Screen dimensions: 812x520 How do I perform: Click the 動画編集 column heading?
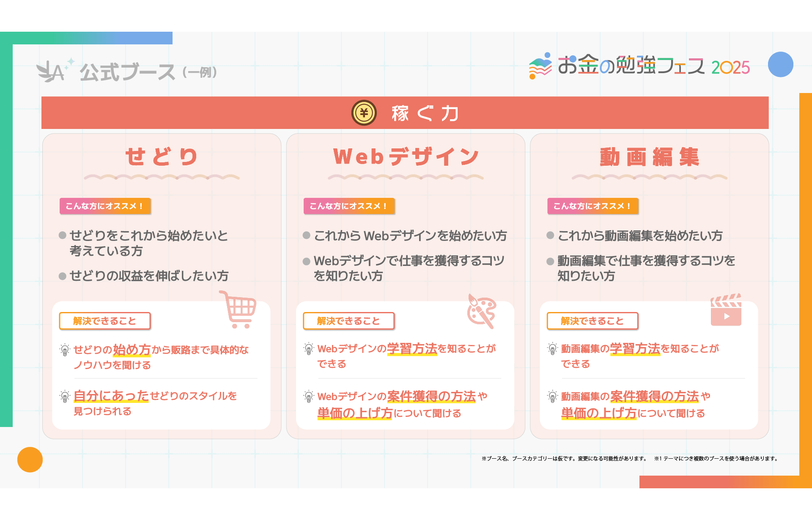[x=649, y=157]
